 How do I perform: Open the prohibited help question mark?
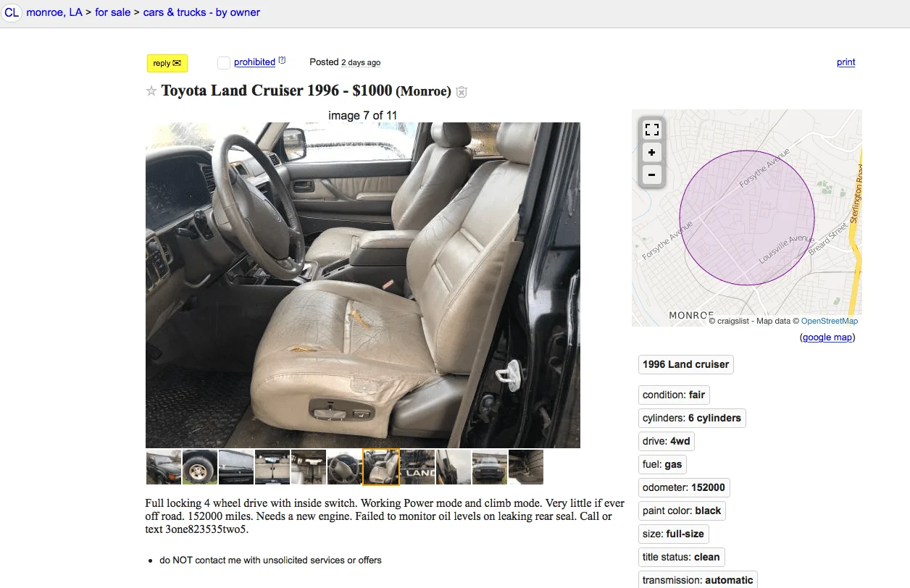point(282,60)
